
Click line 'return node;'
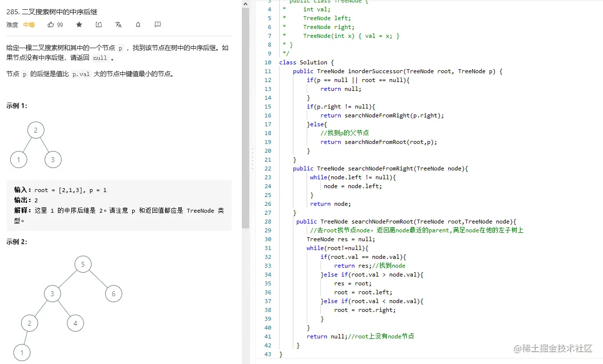331,204
